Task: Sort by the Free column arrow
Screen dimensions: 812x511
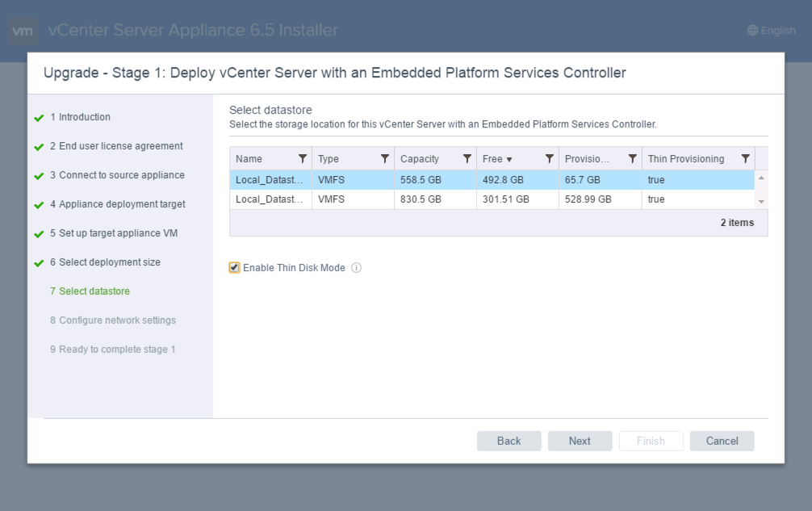Action: (x=509, y=160)
